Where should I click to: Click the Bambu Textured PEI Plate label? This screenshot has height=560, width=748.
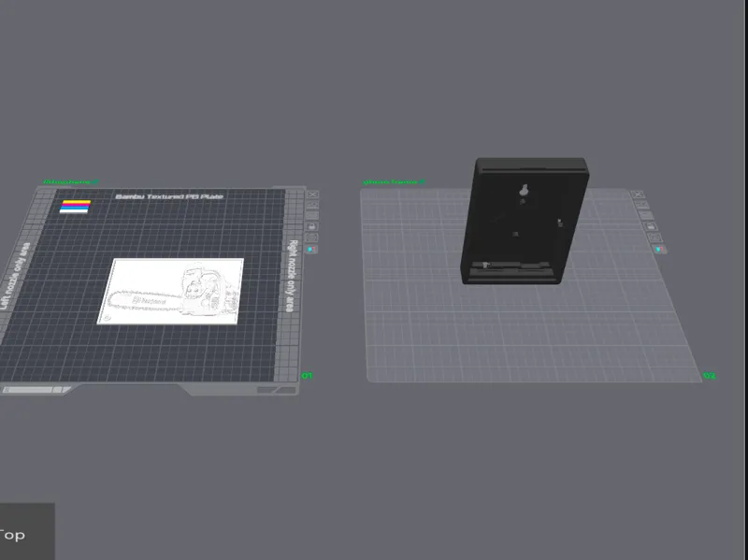[169, 196]
